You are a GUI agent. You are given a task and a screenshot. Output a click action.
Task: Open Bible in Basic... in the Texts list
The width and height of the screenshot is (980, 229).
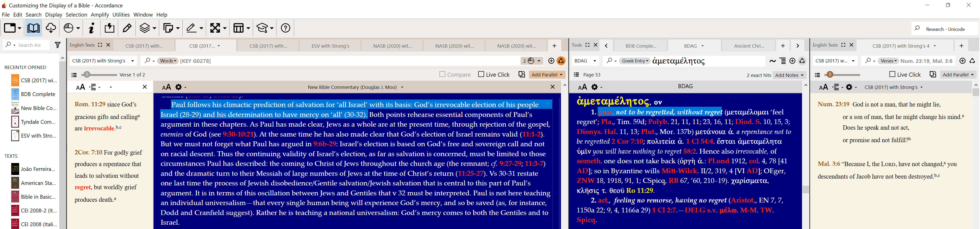33,197
